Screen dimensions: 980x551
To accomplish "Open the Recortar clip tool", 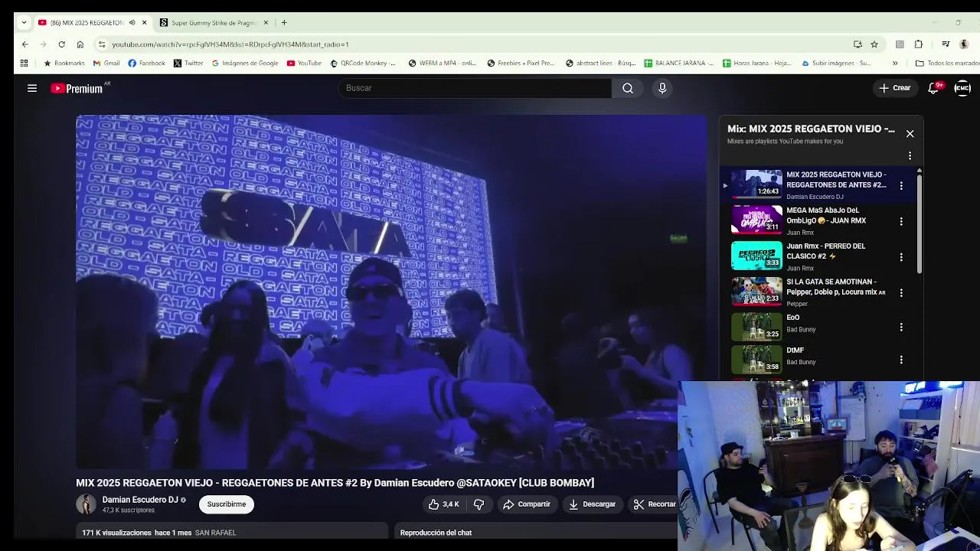I will [655, 504].
